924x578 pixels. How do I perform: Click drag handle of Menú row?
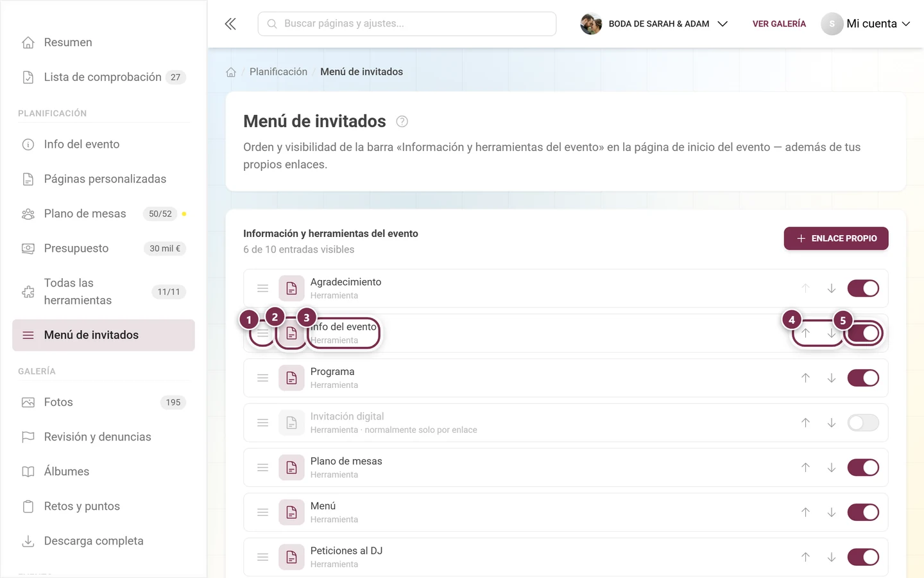click(x=262, y=512)
